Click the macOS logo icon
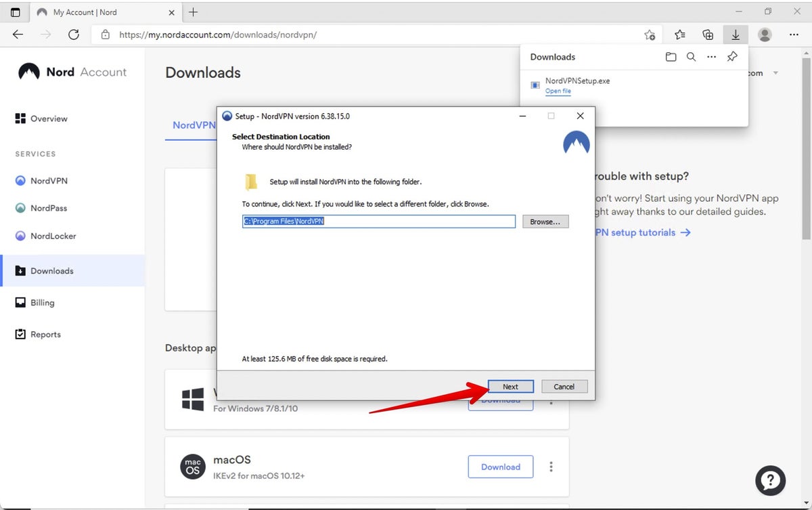 click(x=193, y=467)
